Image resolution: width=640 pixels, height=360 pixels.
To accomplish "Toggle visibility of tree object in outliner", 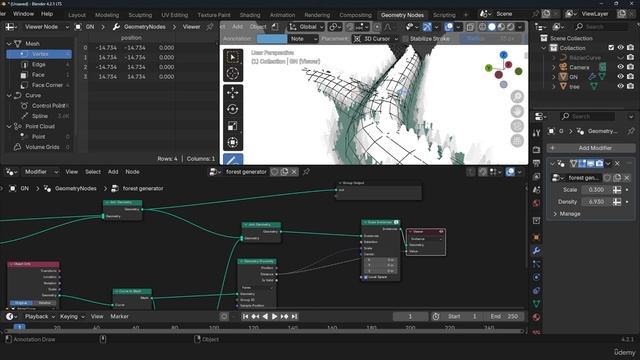I will [x=620, y=86].
